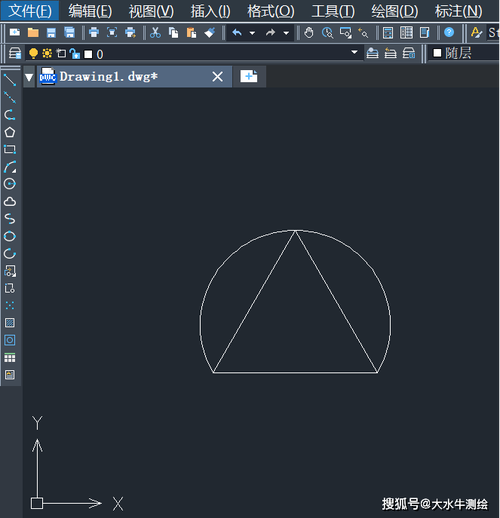Toggle layer 0 lock icon
Screen dimensions: 500x518
[x=75, y=53]
